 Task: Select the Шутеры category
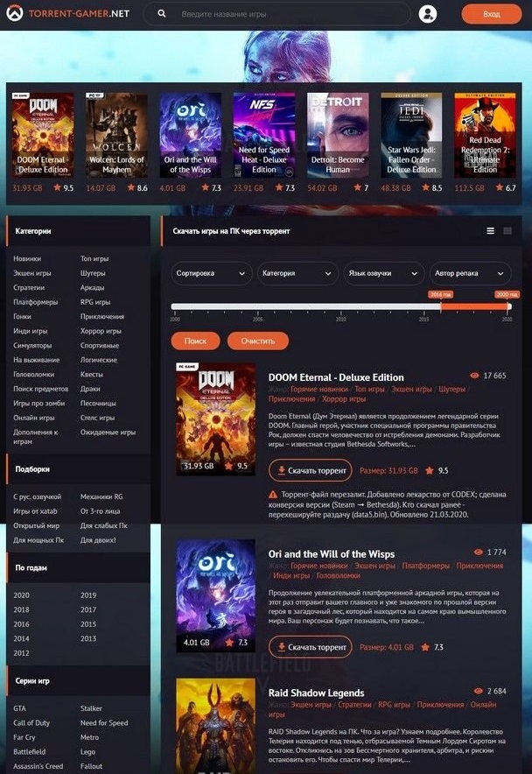coord(93,273)
